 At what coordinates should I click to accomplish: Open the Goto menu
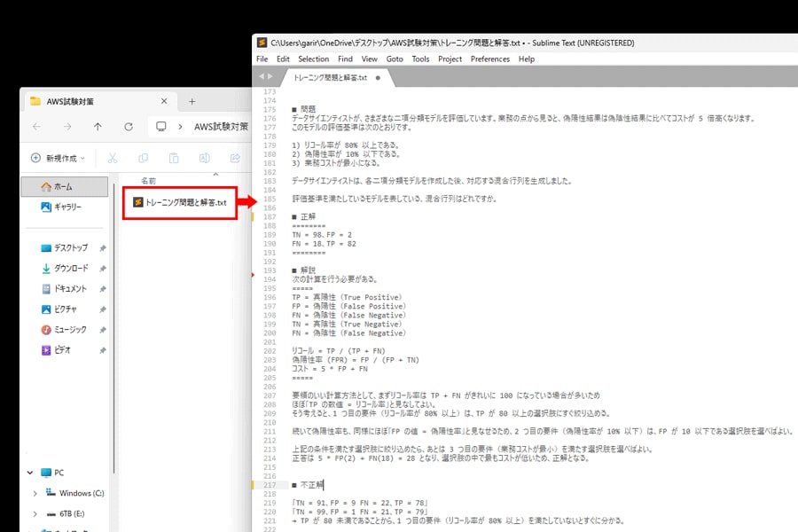395,59
